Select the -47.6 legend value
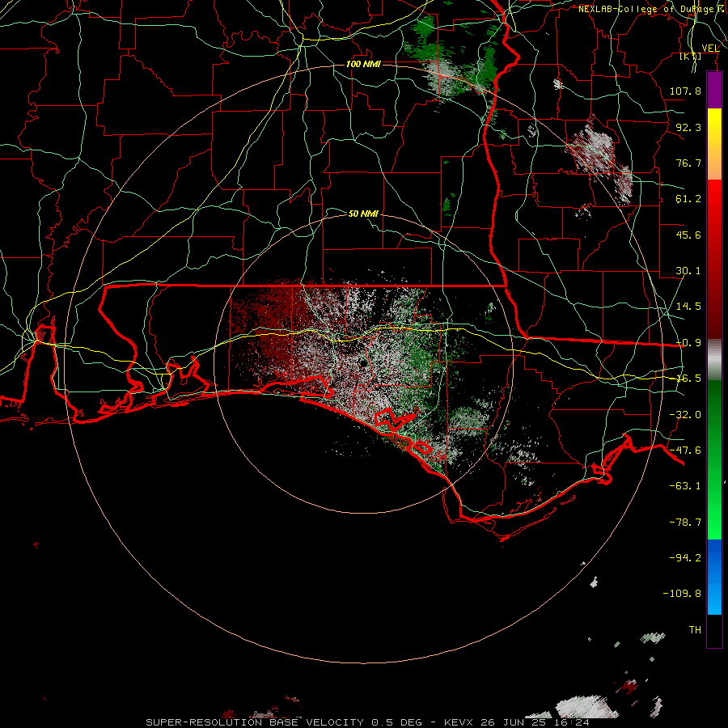 pyautogui.click(x=685, y=451)
